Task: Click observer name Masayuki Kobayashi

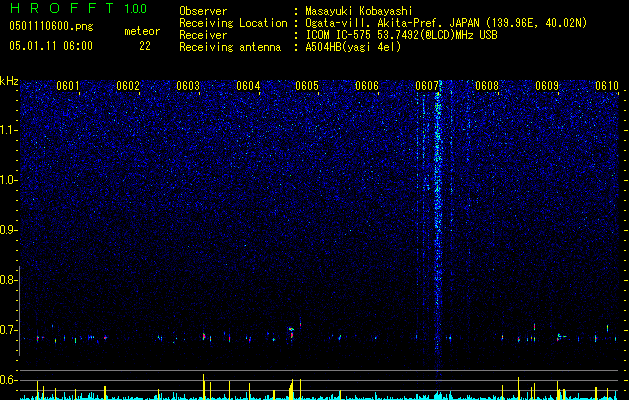Action: (x=359, y=11)
